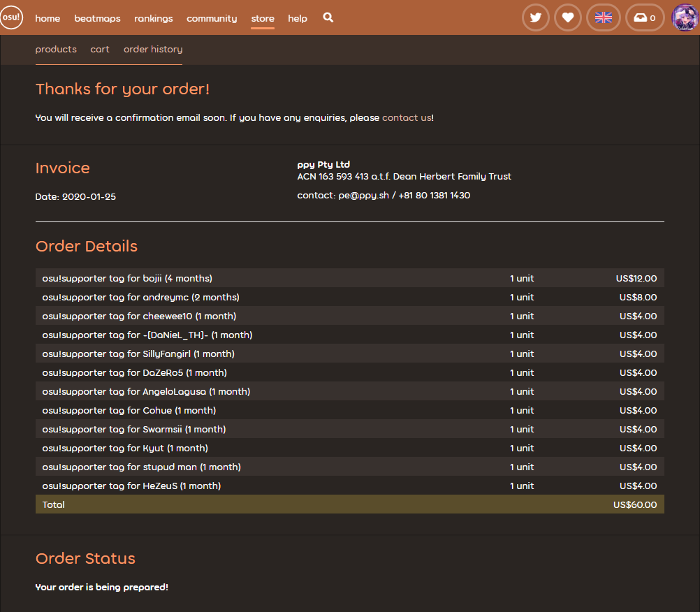Click the US$8.00 price for andreymc

638,298
